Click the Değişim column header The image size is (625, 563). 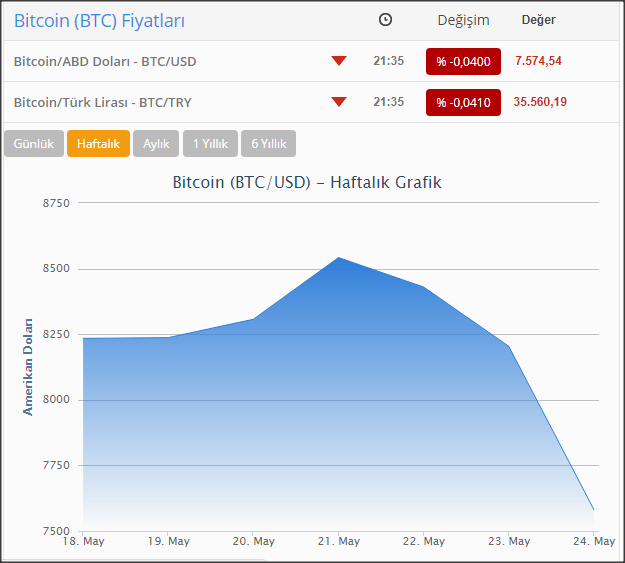[x=463, y=20]
